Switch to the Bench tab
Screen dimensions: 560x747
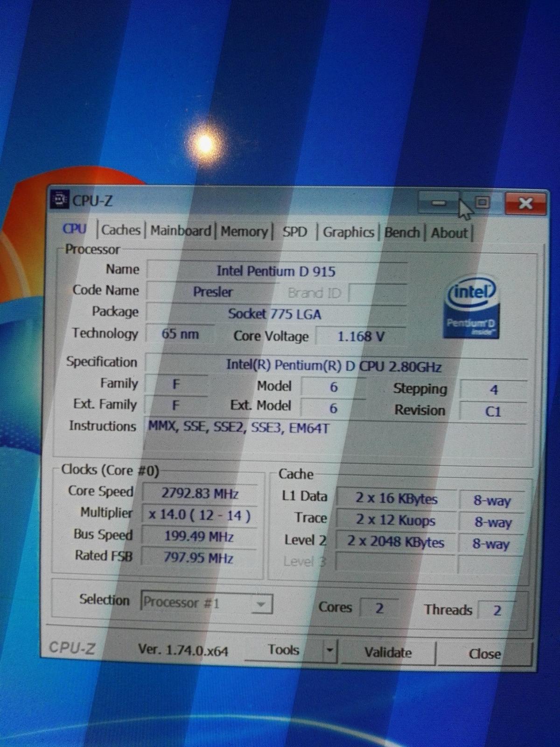click(x=402, y=233)
